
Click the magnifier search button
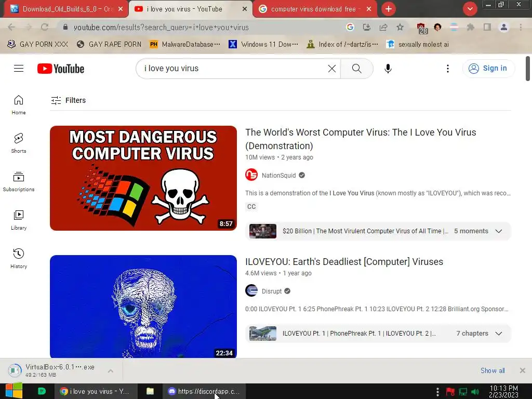pos(356,69)
